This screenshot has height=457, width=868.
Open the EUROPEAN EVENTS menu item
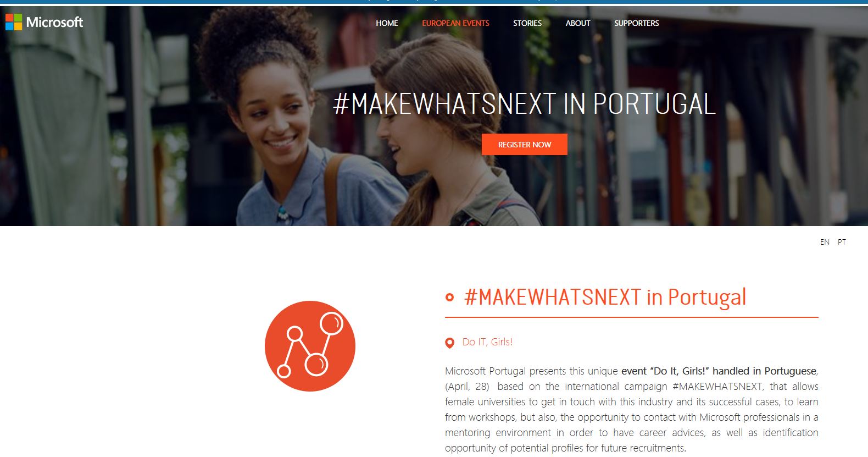pos(455,23)
